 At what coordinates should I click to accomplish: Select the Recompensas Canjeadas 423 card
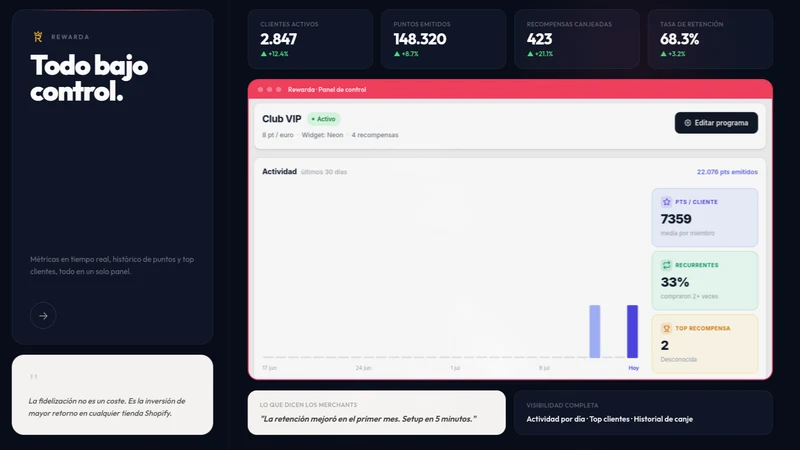(577, 39)
